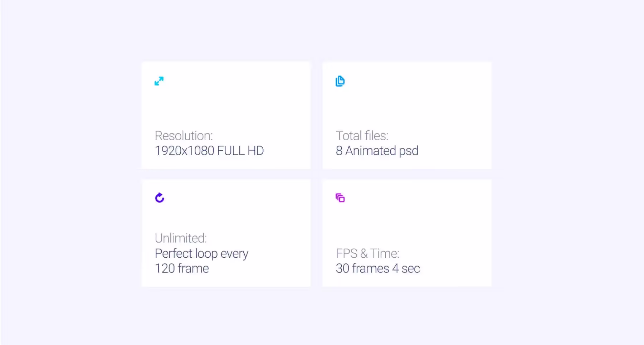
Task: Open the Resolution info card
Action: tap(226, 115)
